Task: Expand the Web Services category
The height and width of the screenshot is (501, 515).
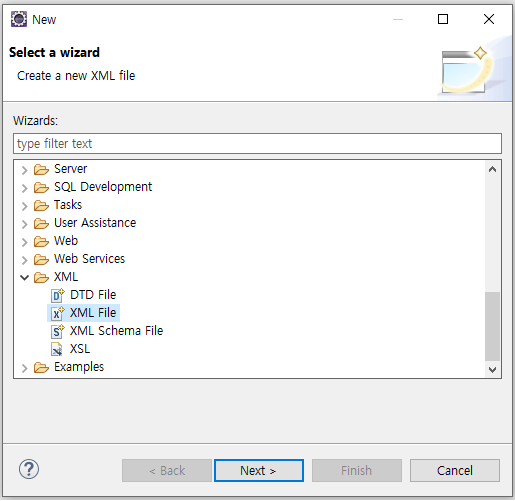Action: [24, 260]
